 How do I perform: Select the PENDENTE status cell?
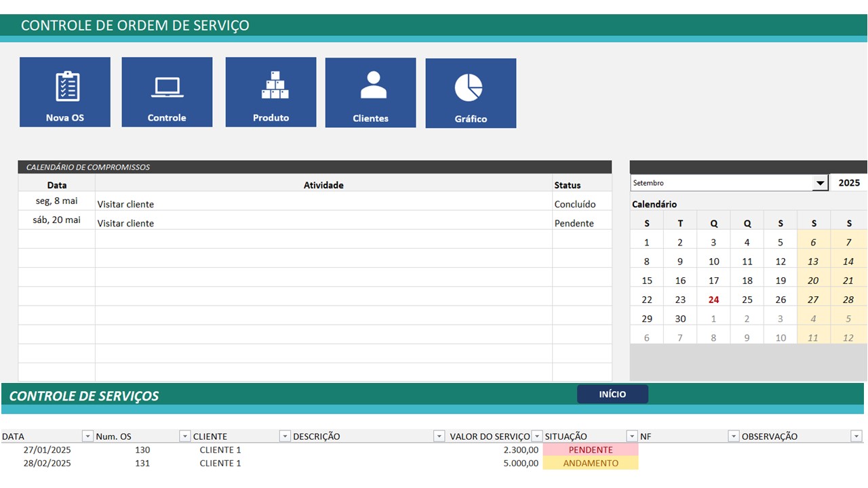tap(591, 450)
